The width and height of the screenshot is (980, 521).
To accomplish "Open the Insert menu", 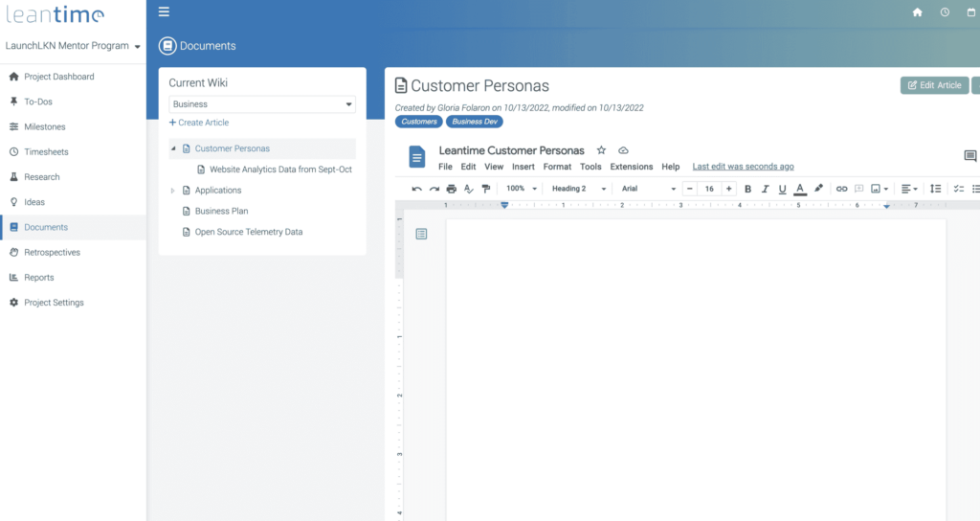I will click(523, 167).
